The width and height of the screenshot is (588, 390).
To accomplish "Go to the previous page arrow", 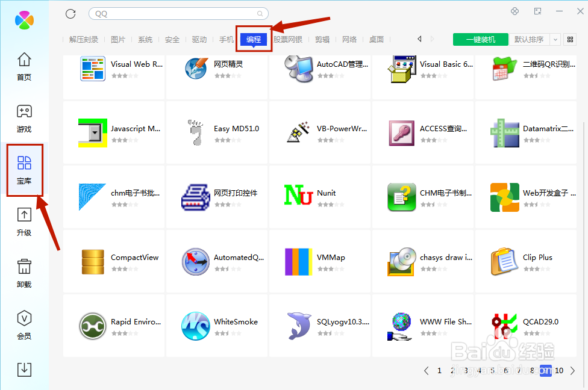I will 426,371.
